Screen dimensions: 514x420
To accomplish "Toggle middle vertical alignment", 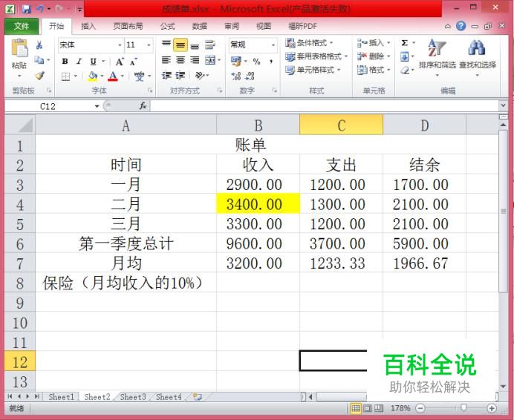I will pyautogui.click(x=180, y=45).
